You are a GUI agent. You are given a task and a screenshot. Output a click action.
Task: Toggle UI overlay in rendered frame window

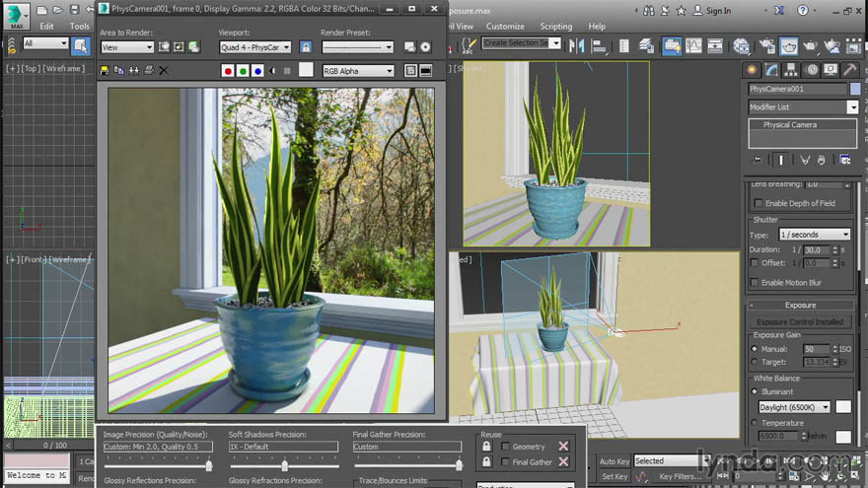coord(410,71)
